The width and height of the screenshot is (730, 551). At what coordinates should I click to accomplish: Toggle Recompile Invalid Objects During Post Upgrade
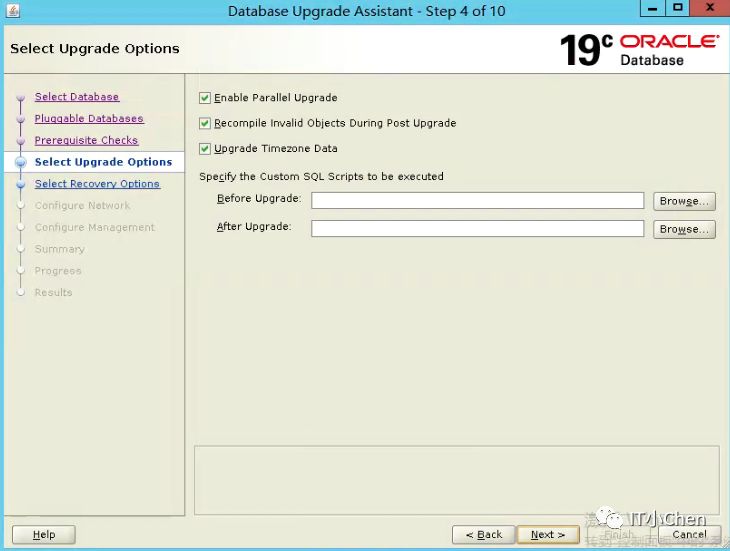[204, 123]
